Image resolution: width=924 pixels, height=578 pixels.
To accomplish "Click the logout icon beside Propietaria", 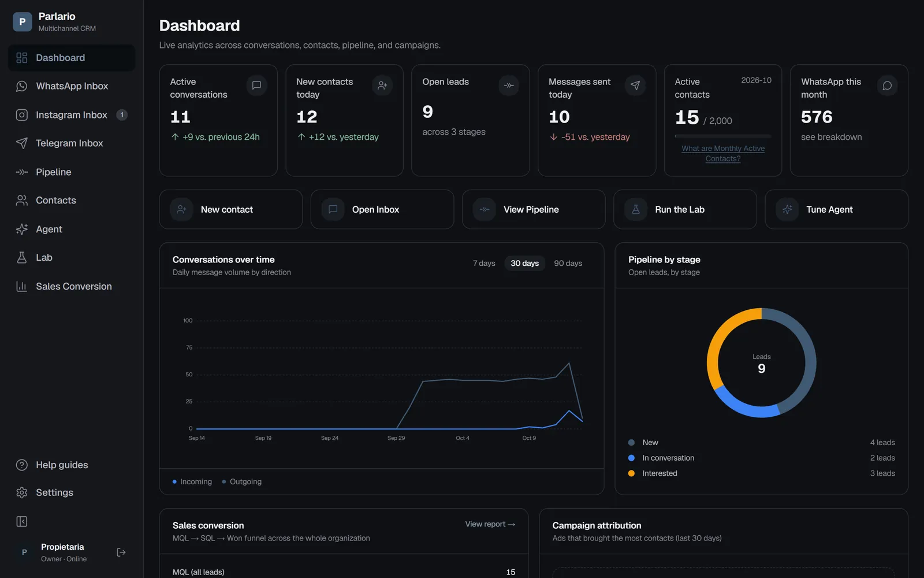I will (x=121, y=553).
